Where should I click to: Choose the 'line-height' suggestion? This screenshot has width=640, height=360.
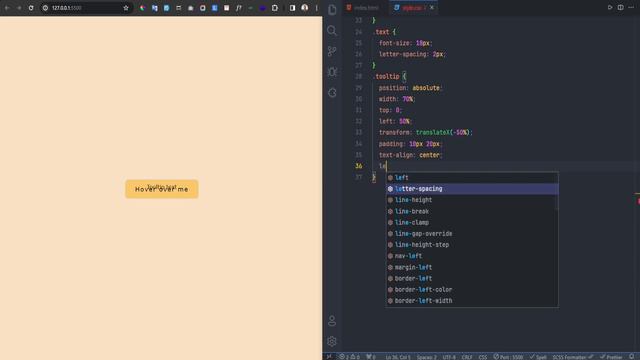click(x=472, y=200)
